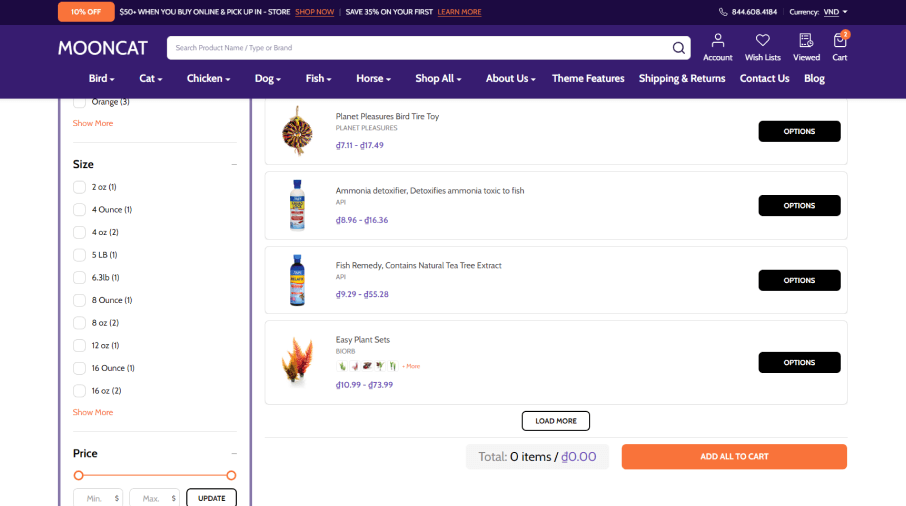Image resolution: width=906 pixels, height=506 pixels.
Task: Open the shopping Cart icon
Action: [x=840, y=40]
